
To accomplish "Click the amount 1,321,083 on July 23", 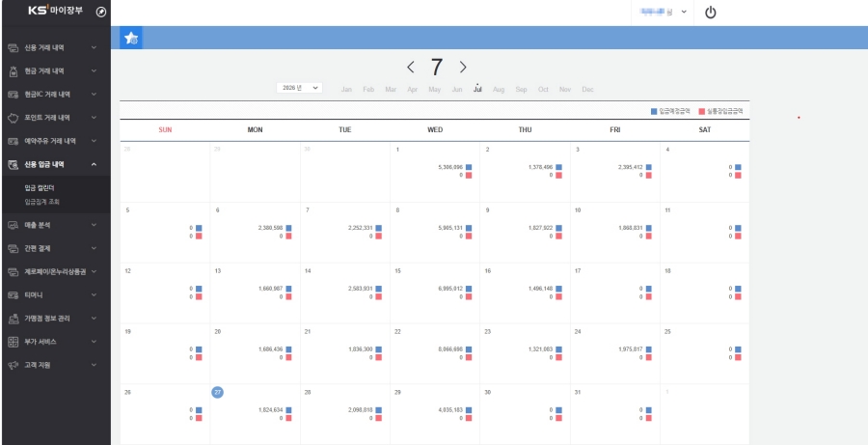I will [x=540, y=349].
